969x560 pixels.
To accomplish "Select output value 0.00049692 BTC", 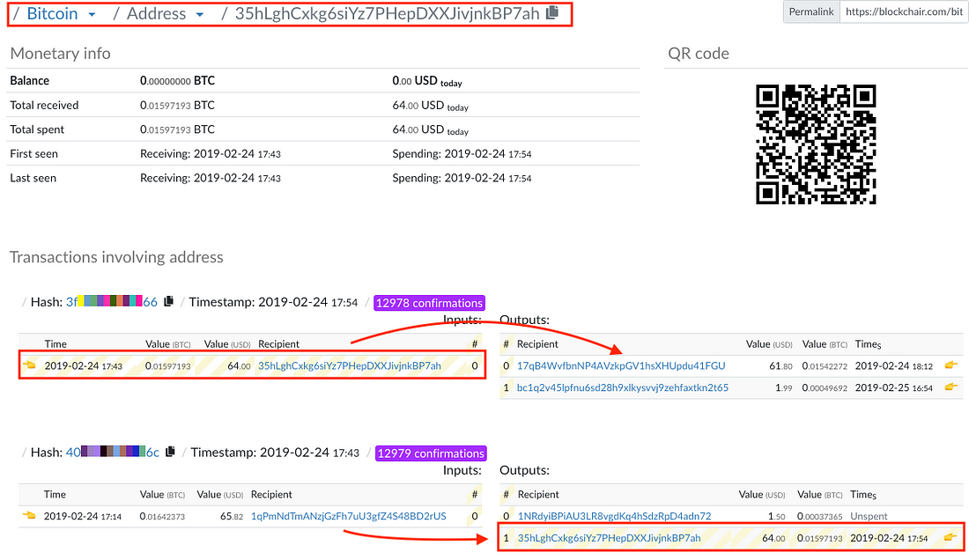I will tap(825, 387).
